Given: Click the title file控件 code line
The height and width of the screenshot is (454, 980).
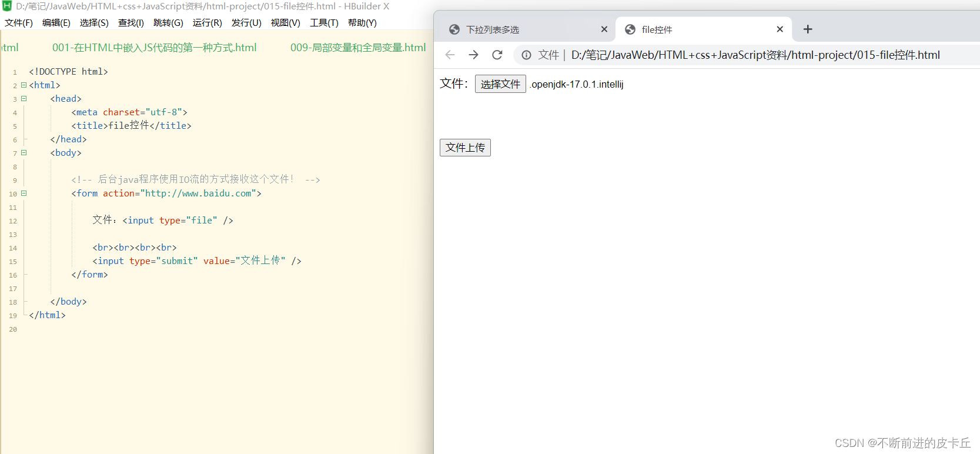Looking at the screenshot, I should [x=131, y=126].
